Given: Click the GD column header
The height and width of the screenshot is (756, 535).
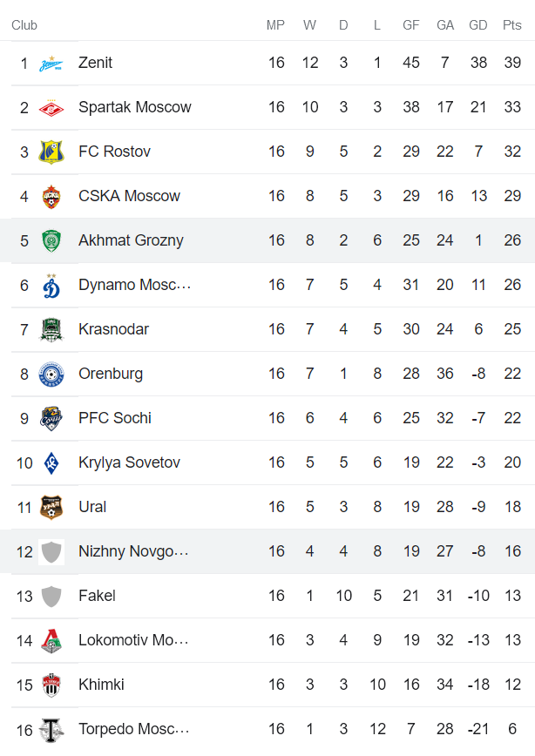Looking at the screenshot, I should [477, 25].
